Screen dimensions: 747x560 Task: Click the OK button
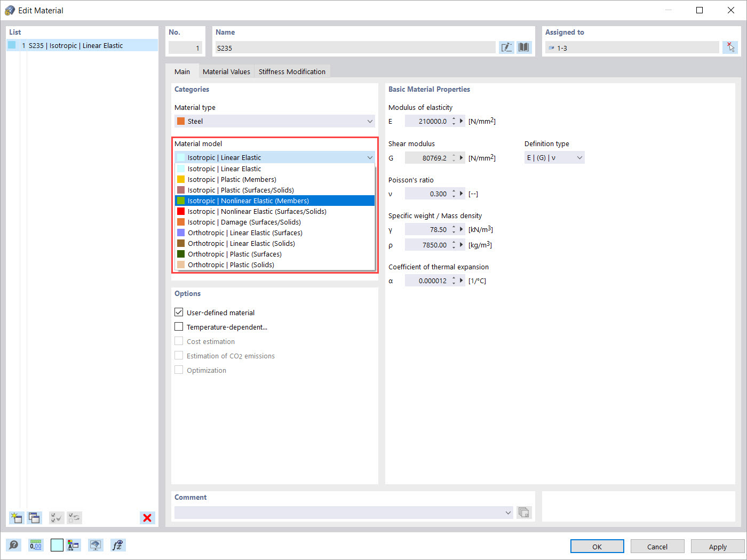click(597, 546)
